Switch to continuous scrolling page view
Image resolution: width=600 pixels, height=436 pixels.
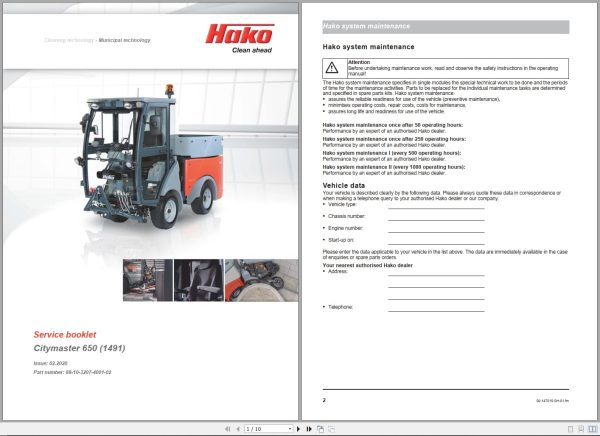[581, 429]
